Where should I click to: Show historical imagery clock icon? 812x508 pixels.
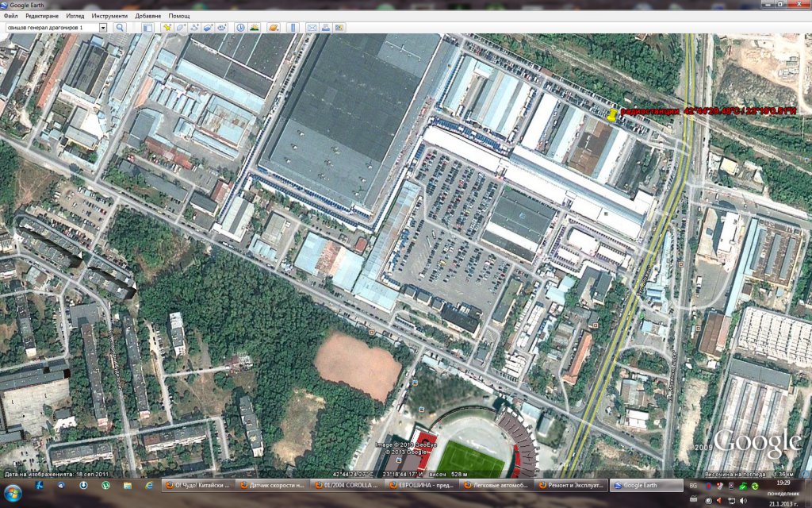pyautogui.click(x=240, y=28)
